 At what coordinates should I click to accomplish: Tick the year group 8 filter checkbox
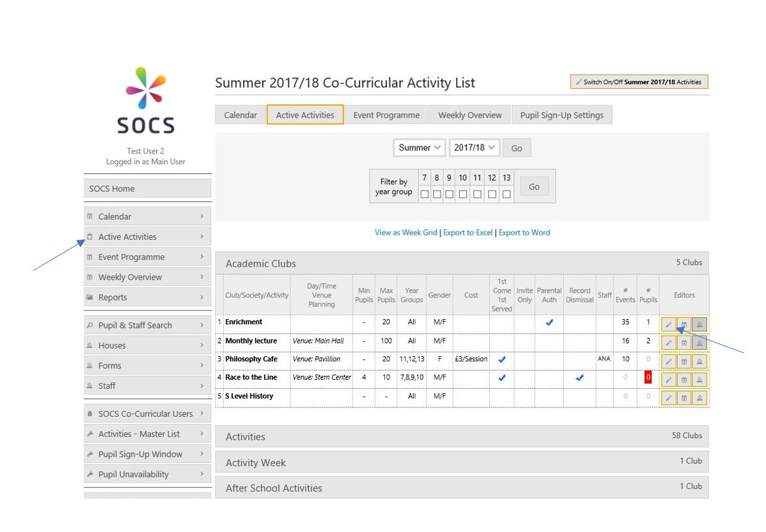coord(437,194)
